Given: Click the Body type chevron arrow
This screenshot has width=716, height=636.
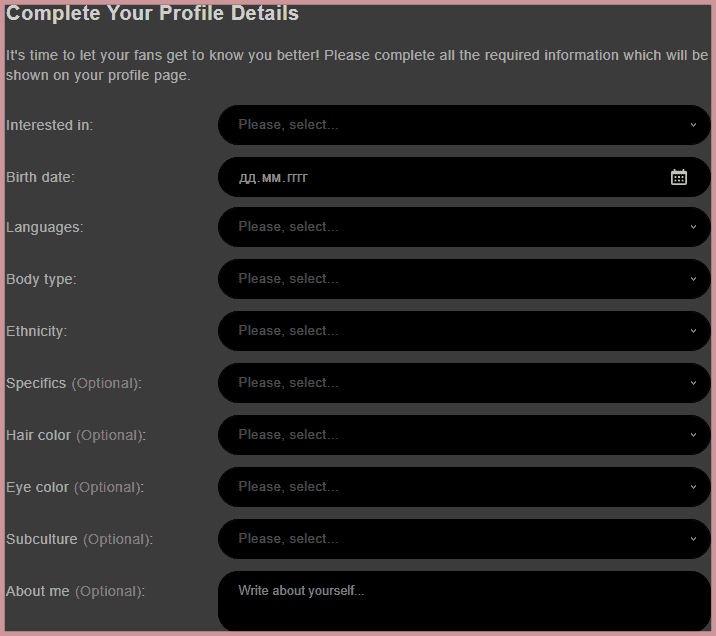Looking at the screenshot, I should tap(693, 279).
